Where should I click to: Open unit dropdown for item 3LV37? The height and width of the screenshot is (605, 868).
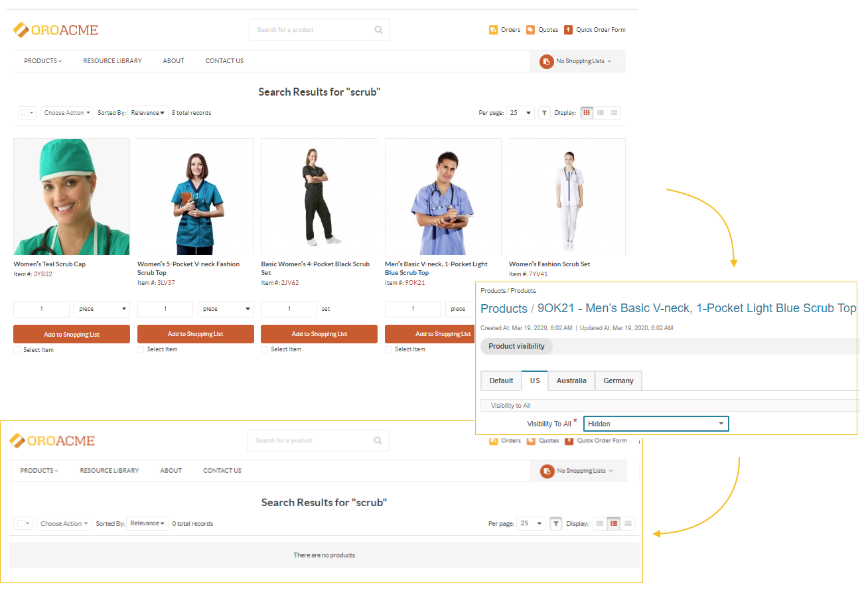tap(226, 309)
